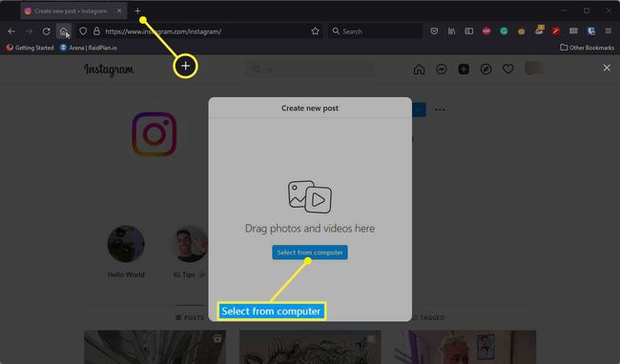
Task: Open the three-dot profile options
Action: 440,110
